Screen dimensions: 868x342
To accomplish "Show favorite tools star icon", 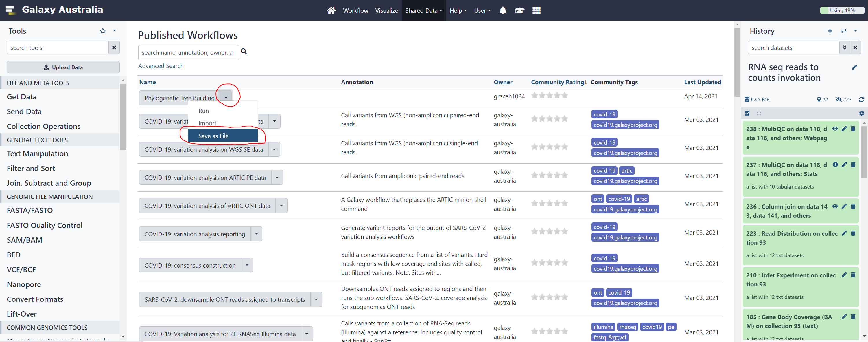I will coord(103,31).
